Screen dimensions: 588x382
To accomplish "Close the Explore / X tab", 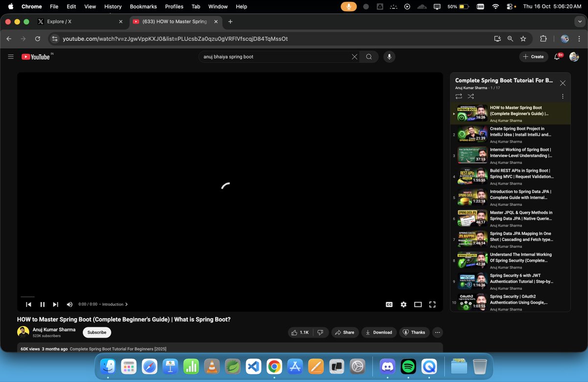I will (x=121, y=22).
